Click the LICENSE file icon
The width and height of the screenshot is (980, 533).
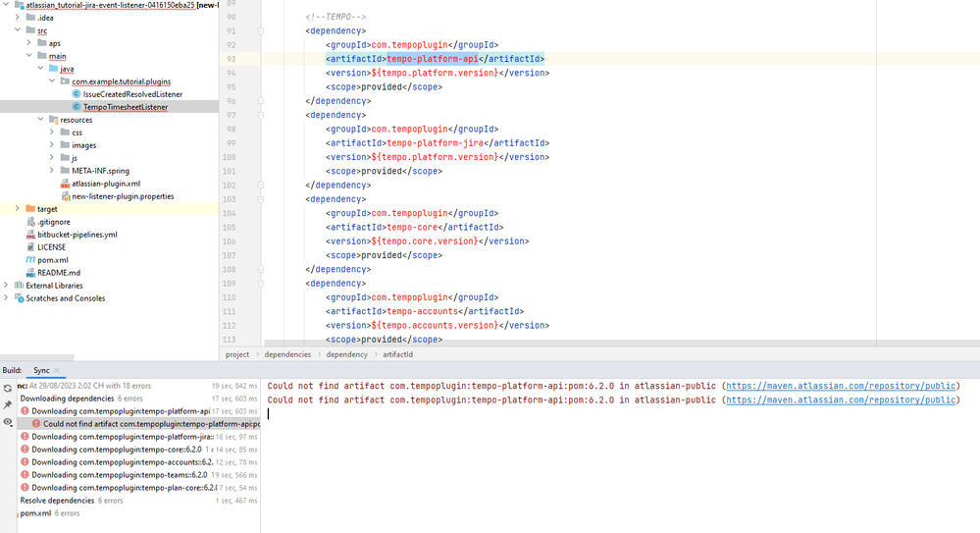pos(30,247)
